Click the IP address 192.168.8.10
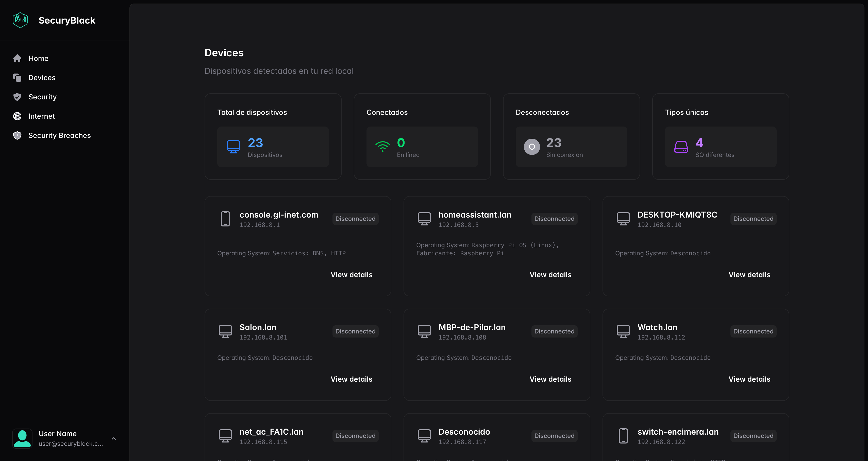The image size is (868, 461). pyautogui.click(x=659, y=225)
